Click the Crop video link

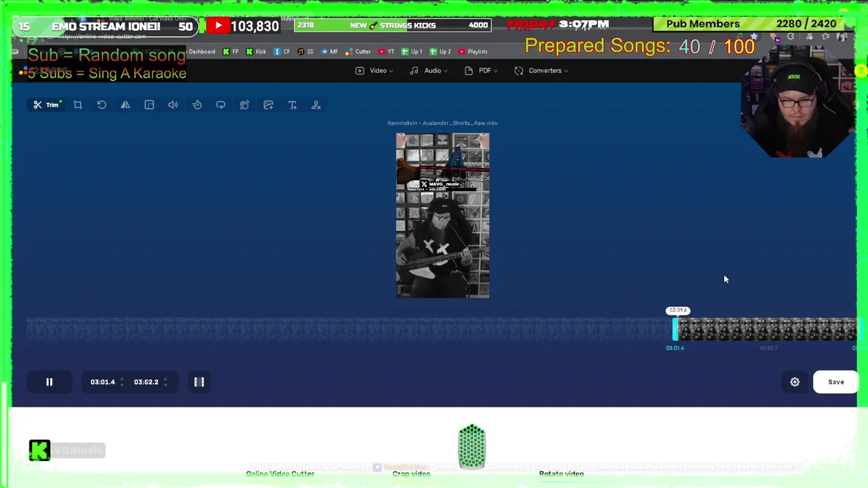tap(411, 474)
